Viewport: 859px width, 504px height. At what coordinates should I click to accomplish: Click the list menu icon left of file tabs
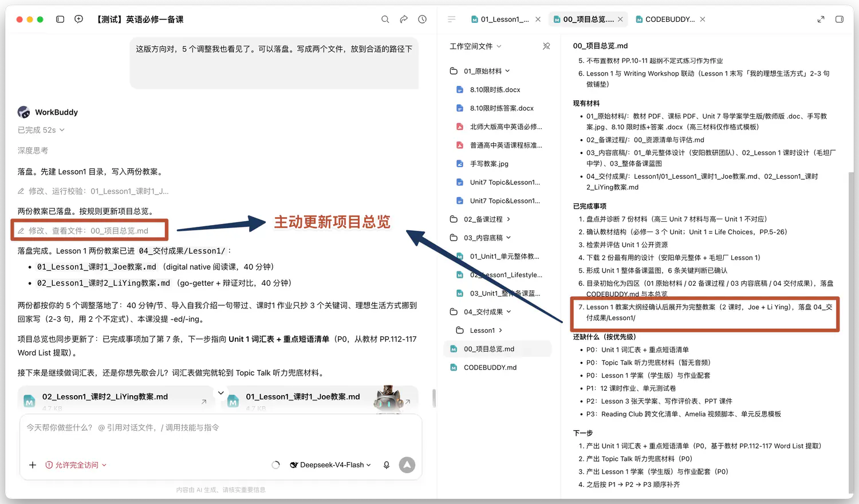pos(452,19)
